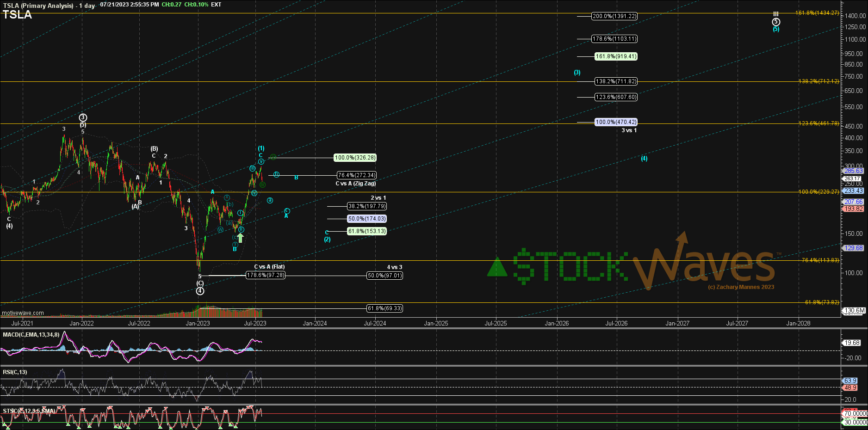The image size is (868, 430).
Task: Click the 263.17 current price tag
Action: 852,178
